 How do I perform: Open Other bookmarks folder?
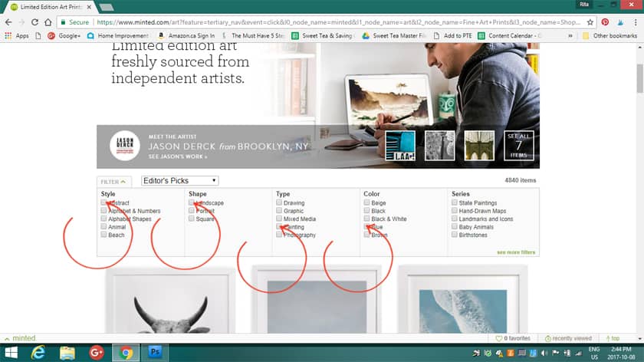coord(610,36)
